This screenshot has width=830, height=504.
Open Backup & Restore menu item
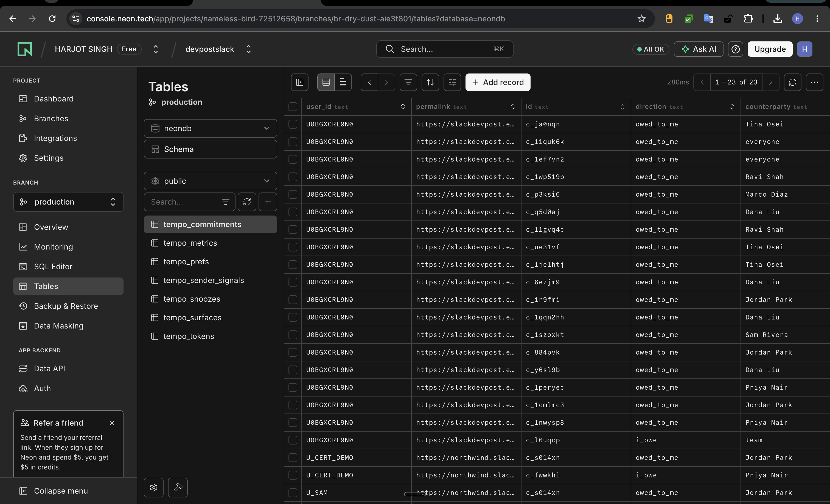[68, 306]
